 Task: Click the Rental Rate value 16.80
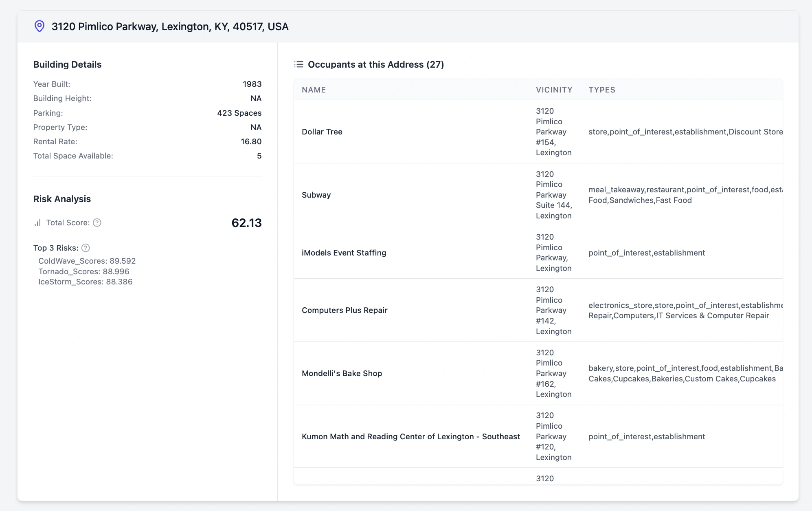251,141
